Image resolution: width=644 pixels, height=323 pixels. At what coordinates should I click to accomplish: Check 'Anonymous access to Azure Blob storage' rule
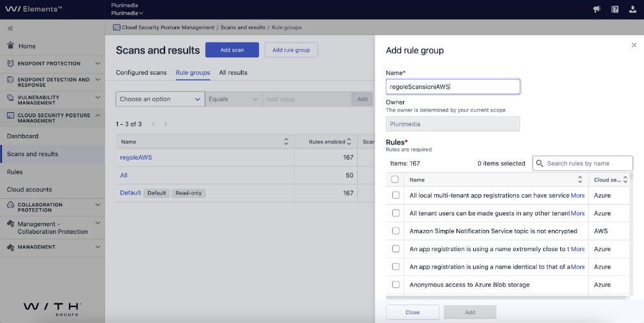pyautogui.click(x=395, y=284)
